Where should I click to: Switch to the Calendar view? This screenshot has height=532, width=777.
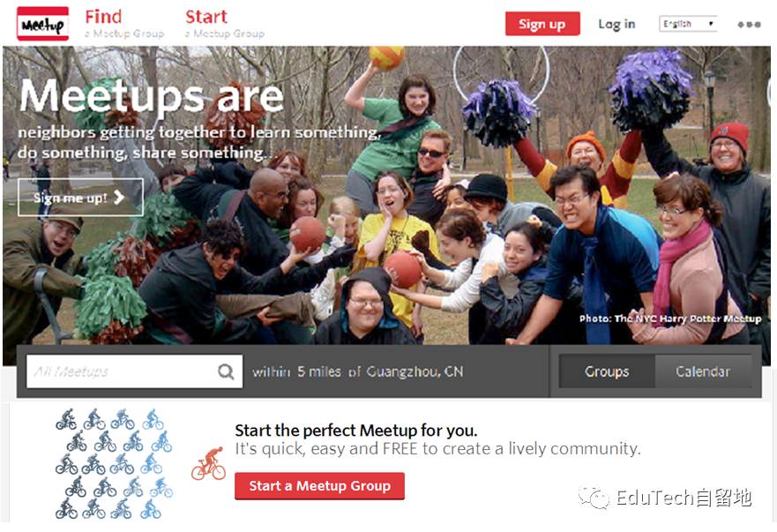coord(703,371)
